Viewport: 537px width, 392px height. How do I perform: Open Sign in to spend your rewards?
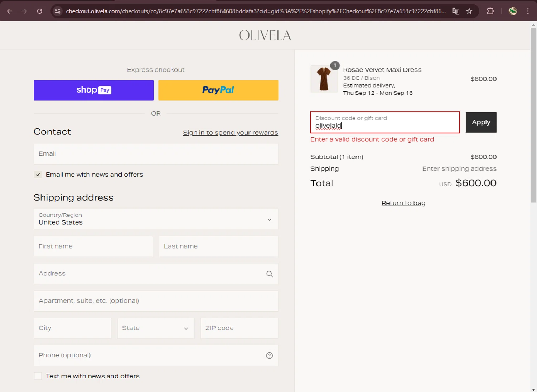231,133
